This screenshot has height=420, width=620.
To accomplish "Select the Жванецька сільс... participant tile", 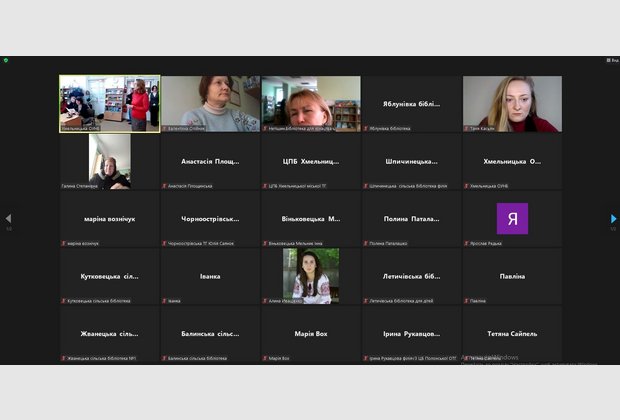I will coord(109,334).
